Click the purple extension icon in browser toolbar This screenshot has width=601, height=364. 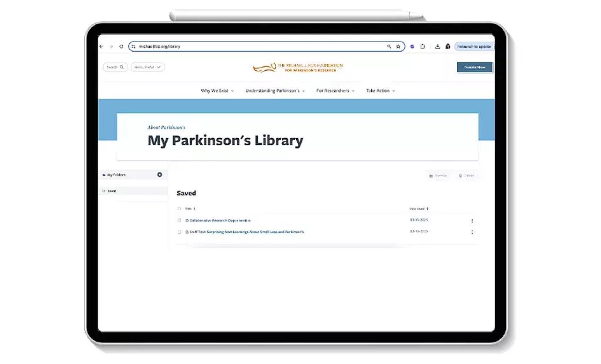(413, 46)
